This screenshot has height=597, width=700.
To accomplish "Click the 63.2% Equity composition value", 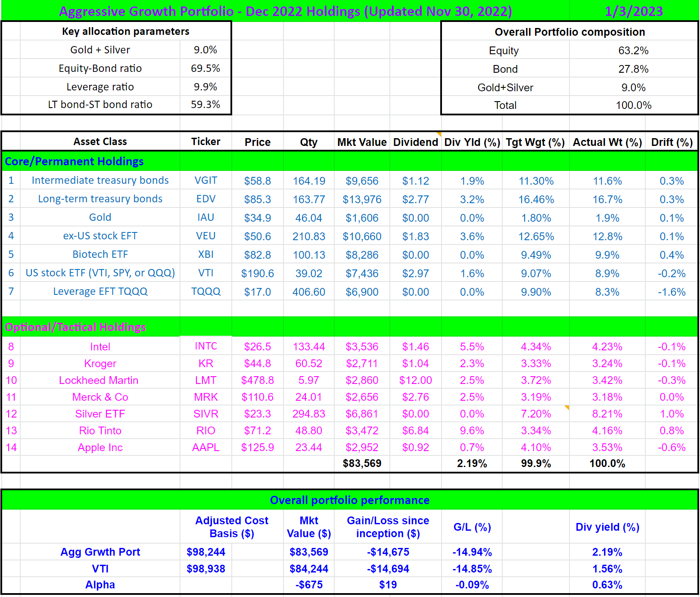I will pos(633,51).
